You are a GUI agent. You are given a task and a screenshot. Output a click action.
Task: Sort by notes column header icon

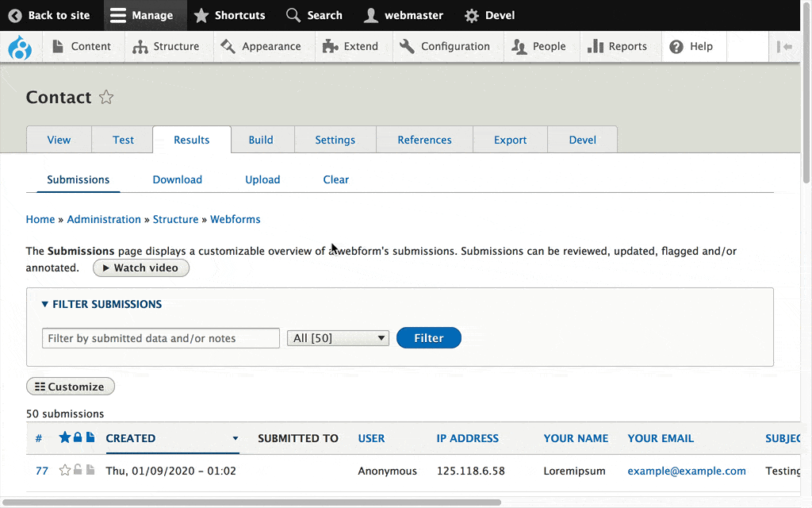coord(90,437)
